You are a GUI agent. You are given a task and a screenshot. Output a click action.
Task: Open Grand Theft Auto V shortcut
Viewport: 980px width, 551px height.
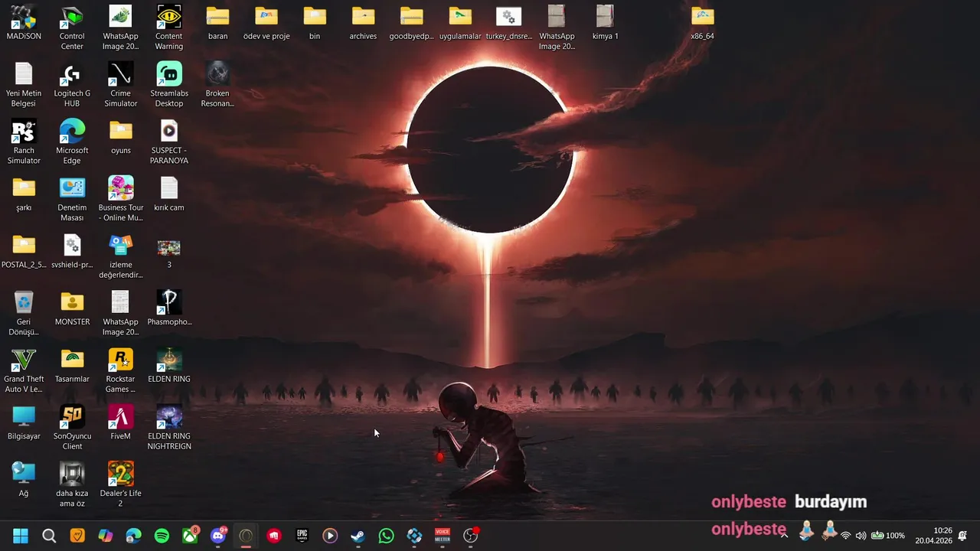click(24, 372)
